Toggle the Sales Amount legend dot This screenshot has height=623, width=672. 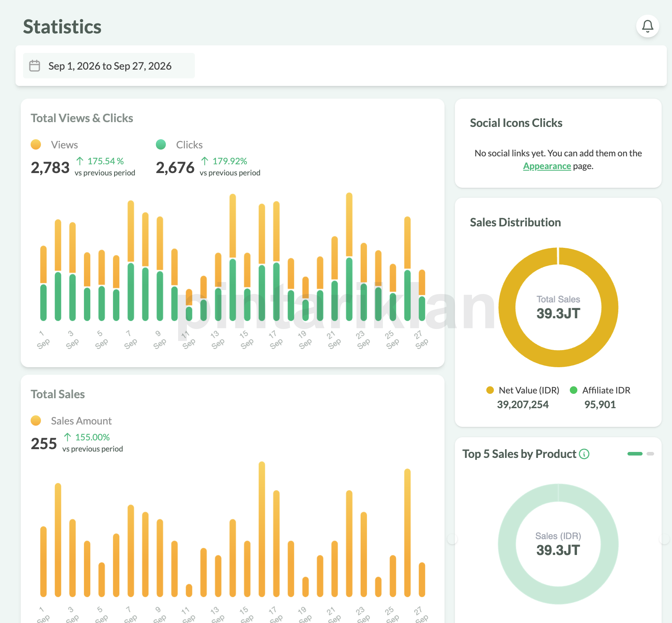[x=36, y=421]
